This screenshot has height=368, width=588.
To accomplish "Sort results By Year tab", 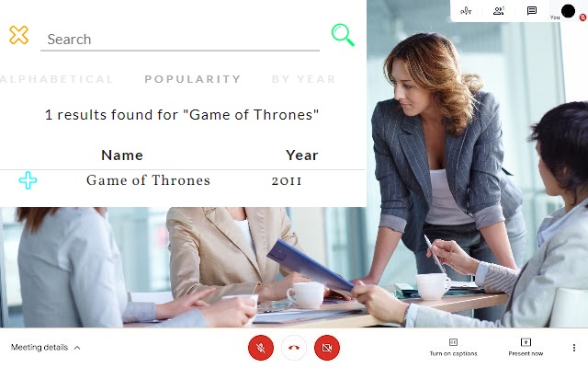I will tap(303, 79).
